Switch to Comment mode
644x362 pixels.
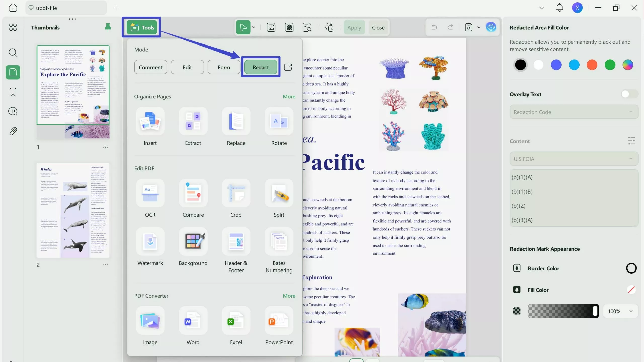click(x=150, y=67)
